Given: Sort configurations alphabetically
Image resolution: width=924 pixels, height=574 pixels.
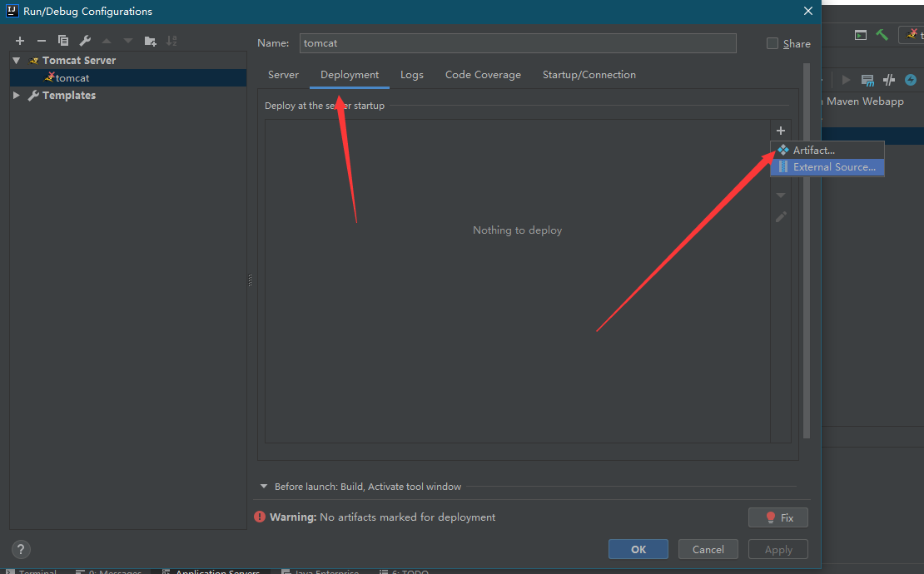Looking at the screenshot, I should coord(171,41).
